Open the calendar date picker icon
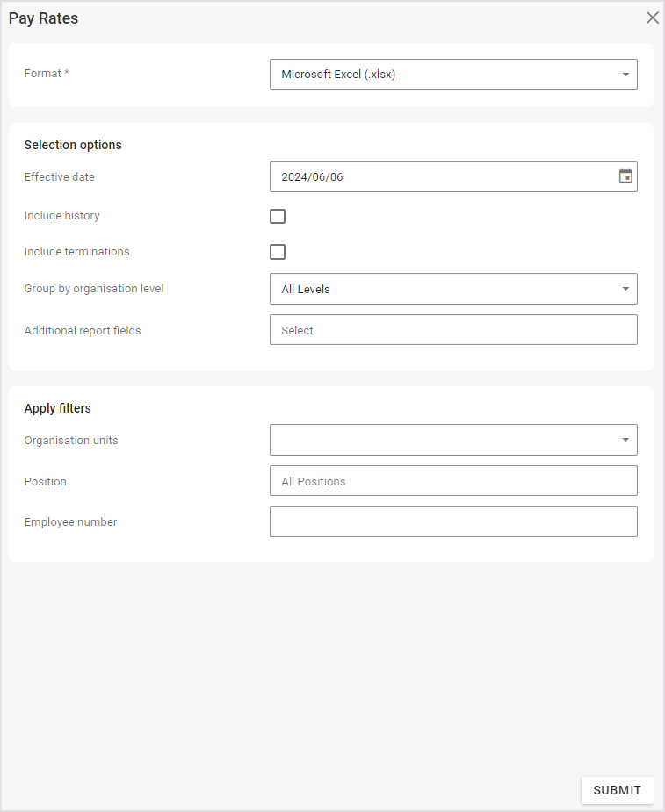The width and height of the screenshot is (665, 812). pyautogui.click(x=625, y=176)
